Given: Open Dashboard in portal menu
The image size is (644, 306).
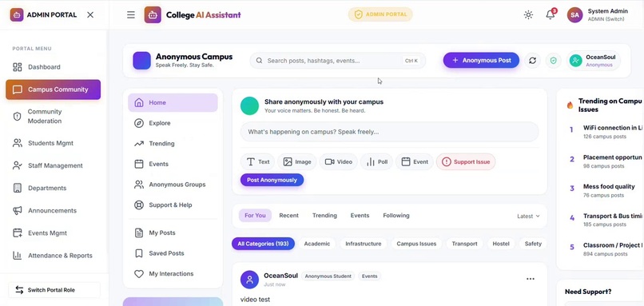Looking at the screenshot, I should coord(54,67).
